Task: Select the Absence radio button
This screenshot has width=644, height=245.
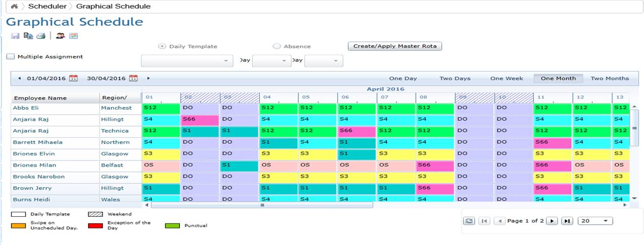Action: click(x=277, y=46)
